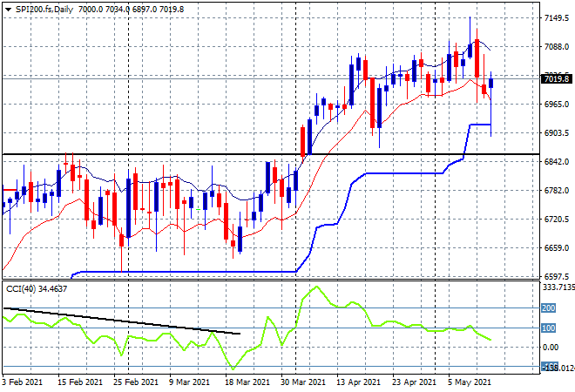Click the 25 Feb 2021 date label
Image resolution: width=575 pixels, height=392 pixels.
(136, 382)
